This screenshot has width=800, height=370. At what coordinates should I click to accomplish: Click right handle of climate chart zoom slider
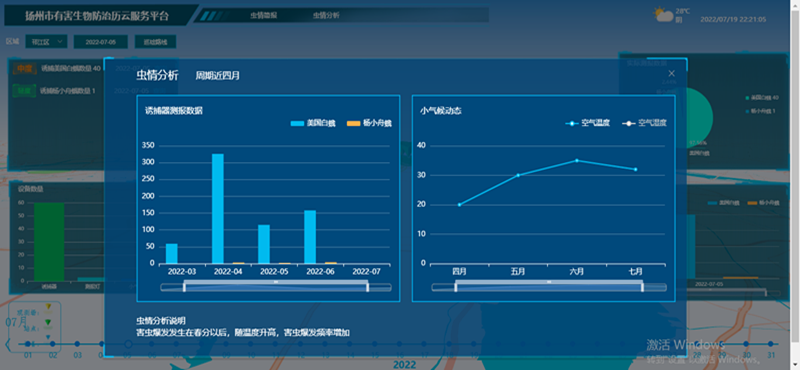click(642, 287)
